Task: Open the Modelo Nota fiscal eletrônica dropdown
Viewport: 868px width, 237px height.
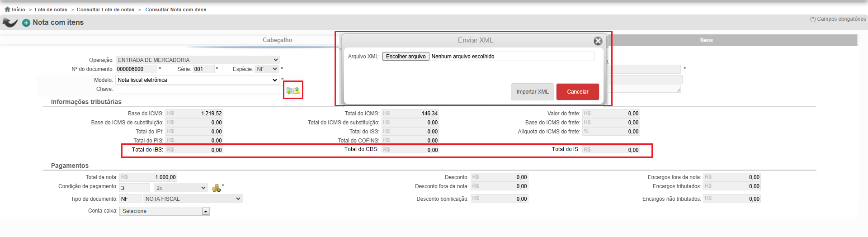Action: point(198,80)
